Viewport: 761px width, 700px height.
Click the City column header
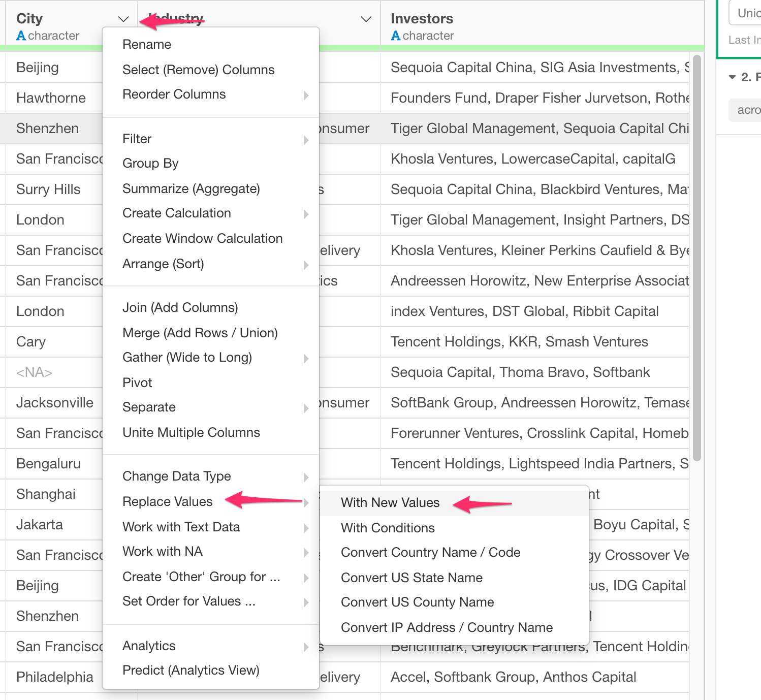pyautogui.click(x=29, y=19)
